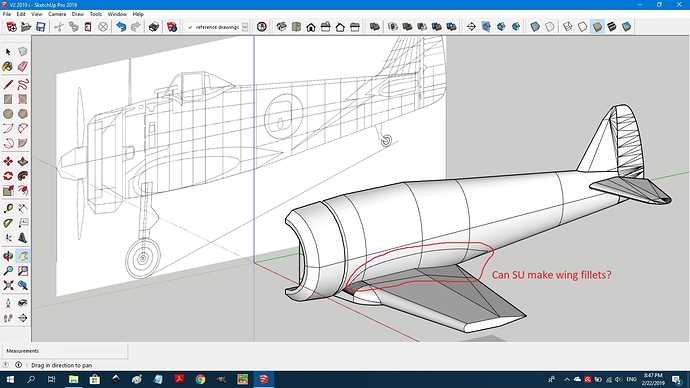Select the 3D Text tool
The height and width of the screenshot is (388, 690).
22,238
